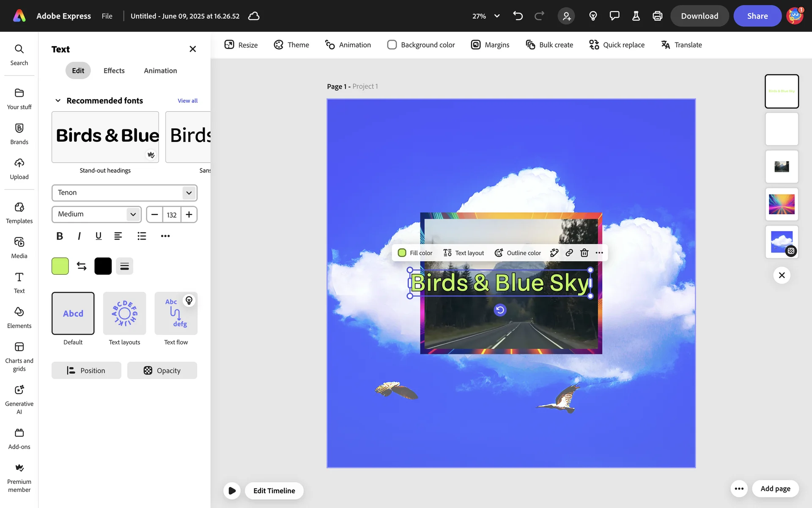Click the light green fill color swatch
Viewport: 812px width, 508px height.
[x=60, y=266]
